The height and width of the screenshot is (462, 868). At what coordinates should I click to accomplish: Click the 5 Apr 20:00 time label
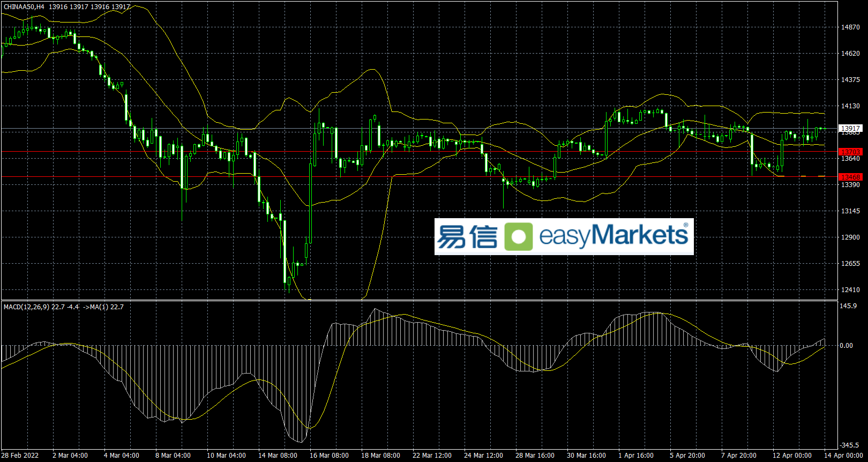687,456
